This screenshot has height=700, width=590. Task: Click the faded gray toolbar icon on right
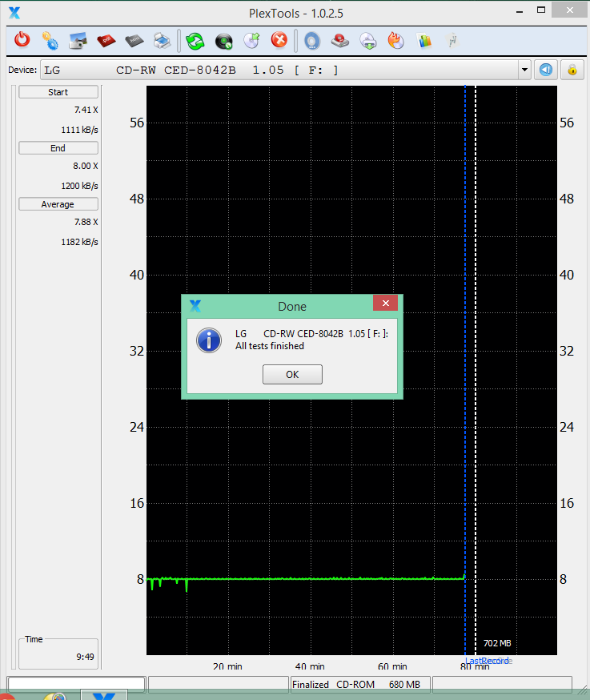pos(452,41)
